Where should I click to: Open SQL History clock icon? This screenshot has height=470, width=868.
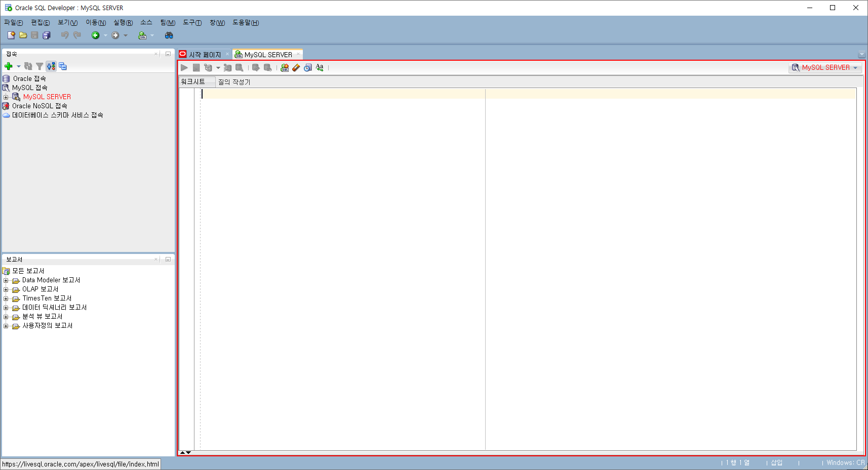pos(308,67)
